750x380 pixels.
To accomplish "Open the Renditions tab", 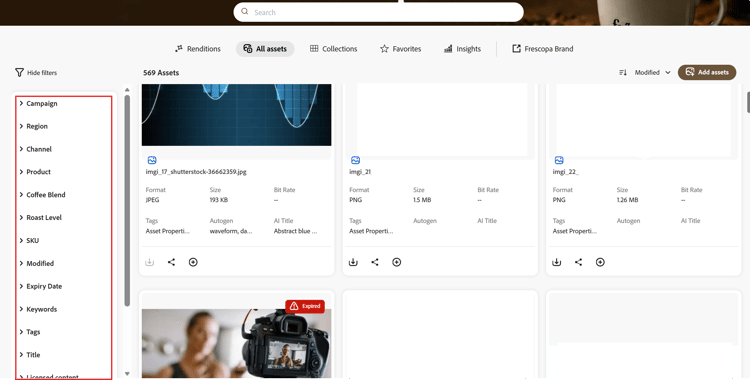I will [x=198, y=49].
